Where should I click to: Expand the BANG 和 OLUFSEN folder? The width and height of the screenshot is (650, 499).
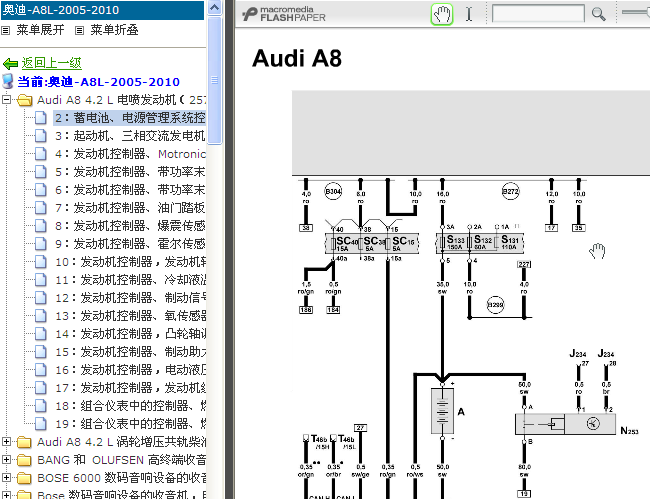coord(6,460)
